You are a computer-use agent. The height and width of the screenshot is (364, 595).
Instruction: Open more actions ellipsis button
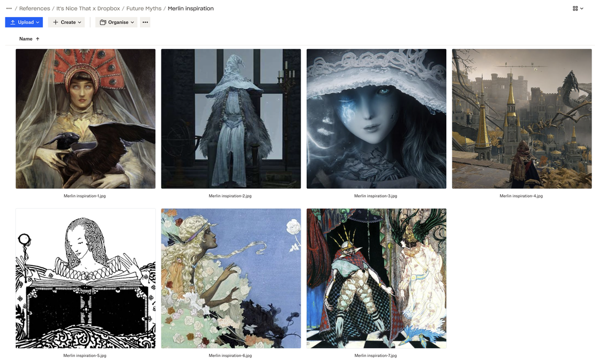[x=145, y=23]
